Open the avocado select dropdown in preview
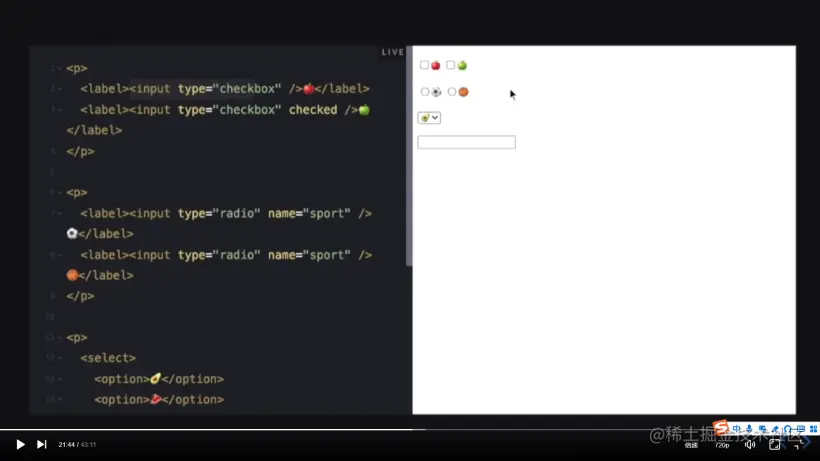The width and height of the screenshot is (820, 461). click(x=429, y=118)
